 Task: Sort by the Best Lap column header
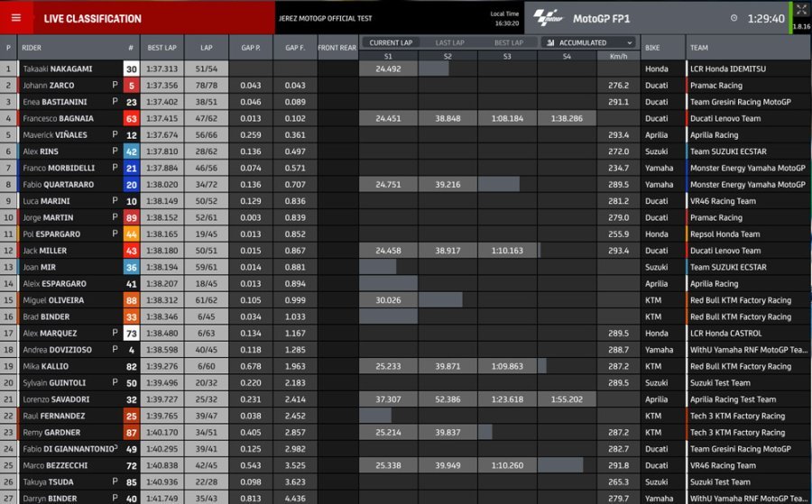(x=162, y=48)
